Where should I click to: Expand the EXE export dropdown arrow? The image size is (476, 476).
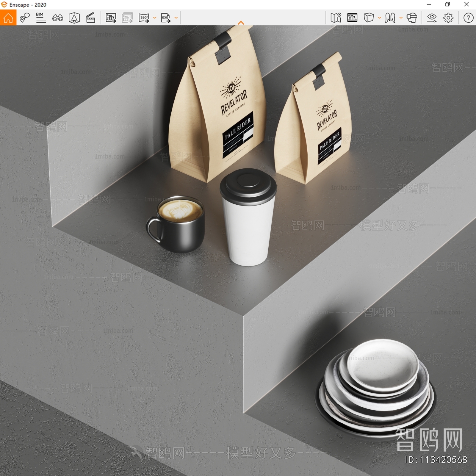click(176, 18)
